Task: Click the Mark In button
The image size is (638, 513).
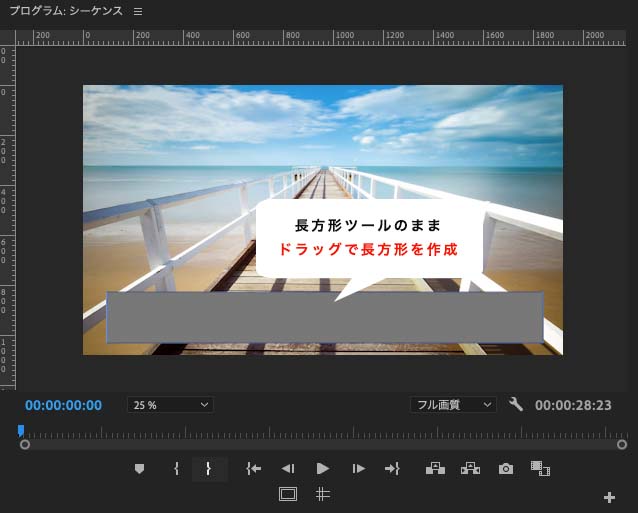Action: coord(176,468)
